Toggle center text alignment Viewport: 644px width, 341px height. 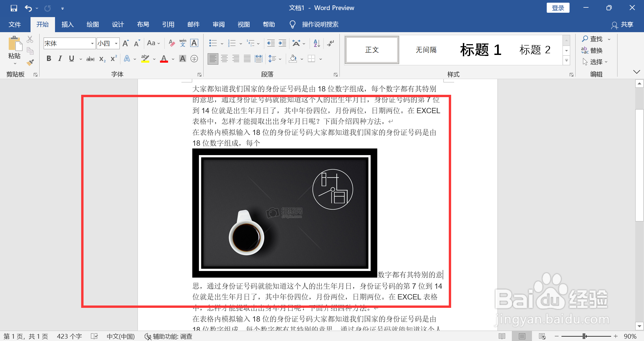pyautogui.click(x=224, y=59)
